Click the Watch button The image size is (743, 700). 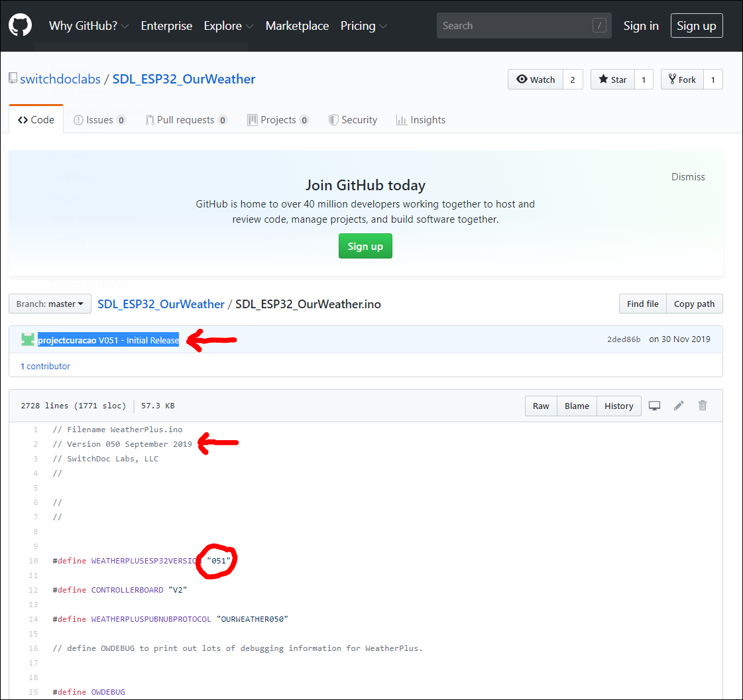point(536,80)
